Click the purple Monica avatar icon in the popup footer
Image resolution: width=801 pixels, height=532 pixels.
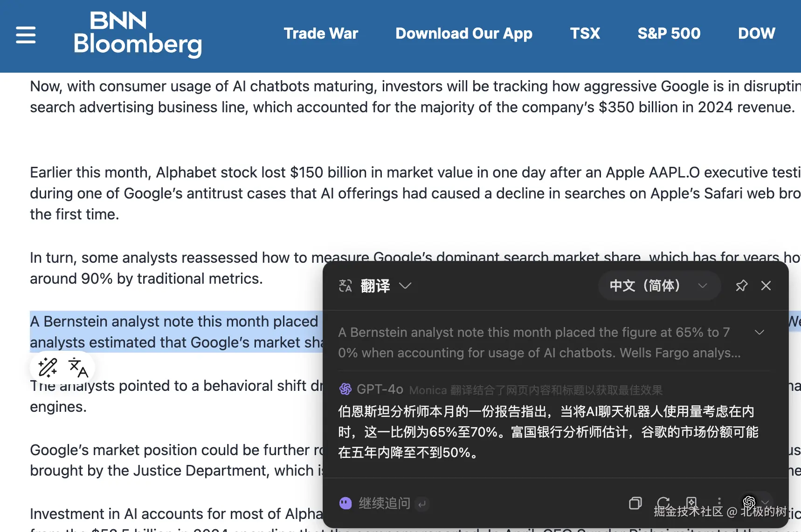345,503
